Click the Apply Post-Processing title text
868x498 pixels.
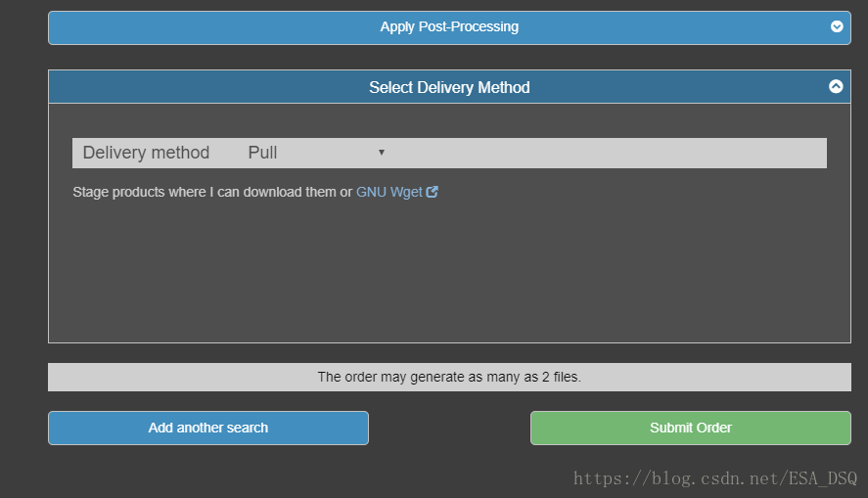coord(449,26)
